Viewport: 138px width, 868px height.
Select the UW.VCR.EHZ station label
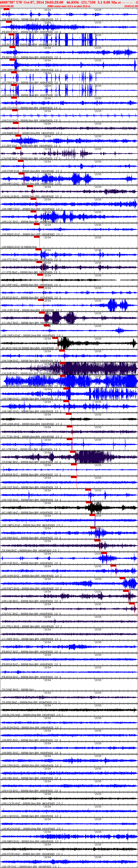point(31,563)
